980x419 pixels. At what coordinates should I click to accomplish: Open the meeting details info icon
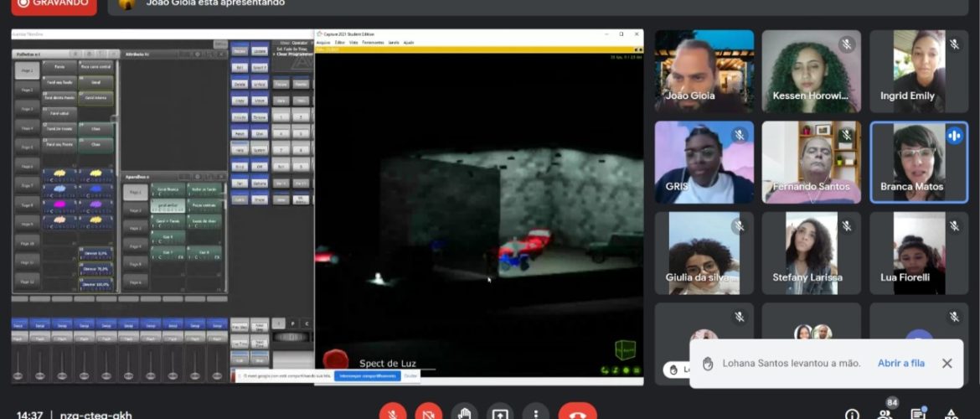(x=852, y=414)
